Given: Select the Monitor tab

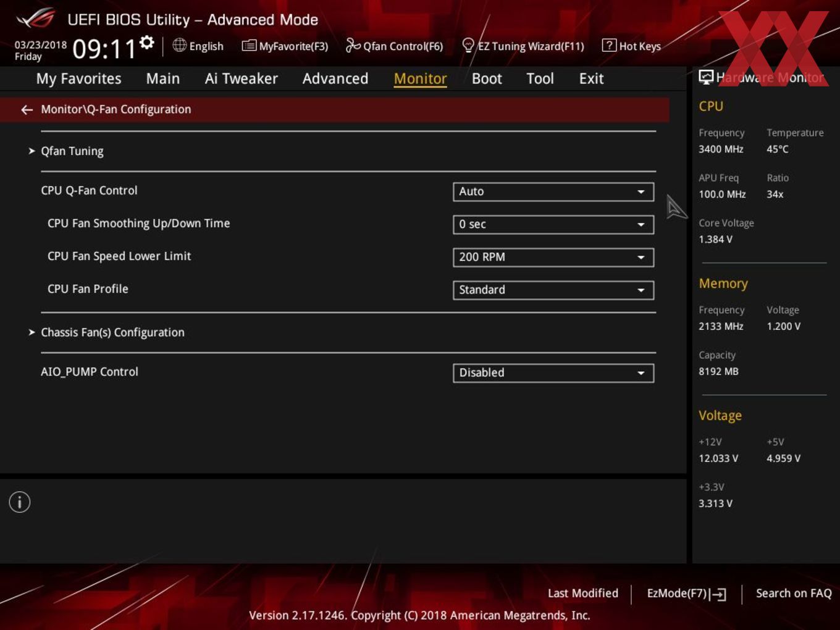Looking at the screenshot, I should (x=420, y=78).
